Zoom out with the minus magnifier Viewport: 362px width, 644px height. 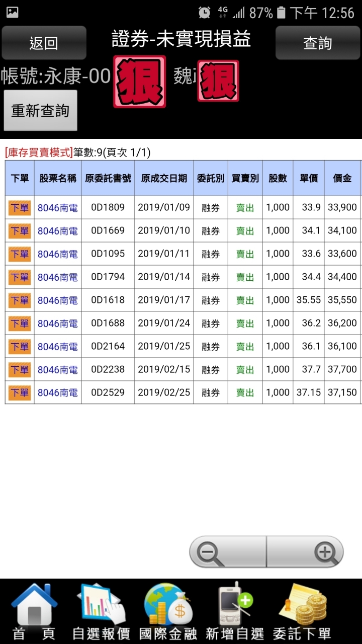click(x=227, y=552)
